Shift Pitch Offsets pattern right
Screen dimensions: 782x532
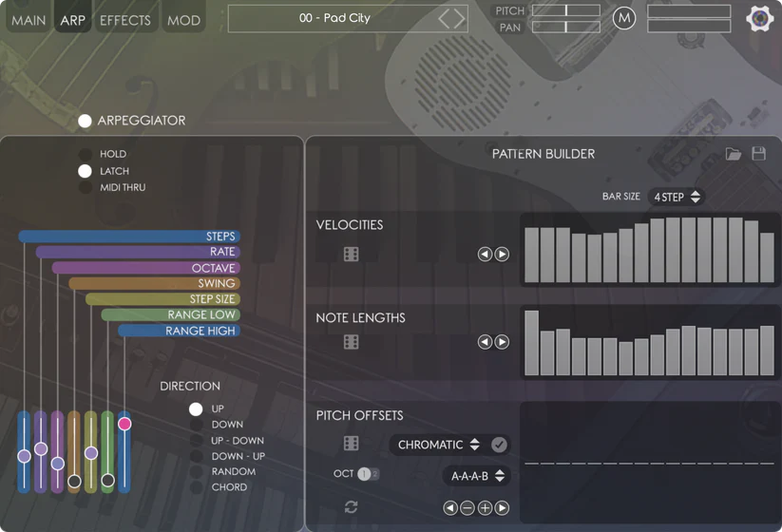click(502, 508)
